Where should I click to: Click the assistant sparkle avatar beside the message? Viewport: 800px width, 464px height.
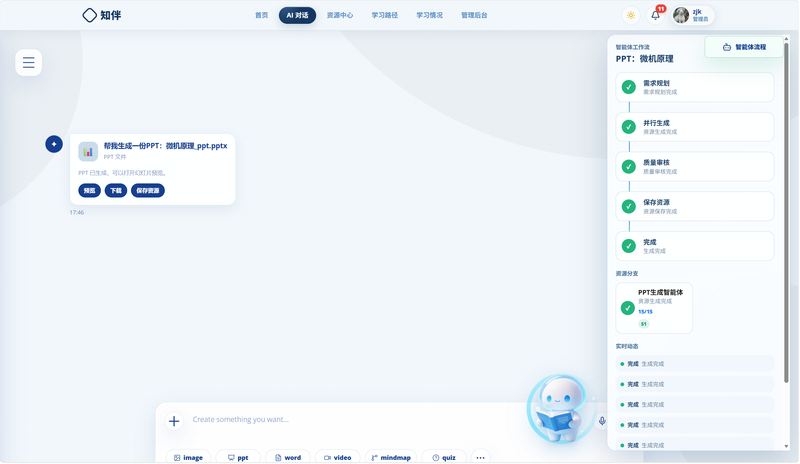(54, 144)
